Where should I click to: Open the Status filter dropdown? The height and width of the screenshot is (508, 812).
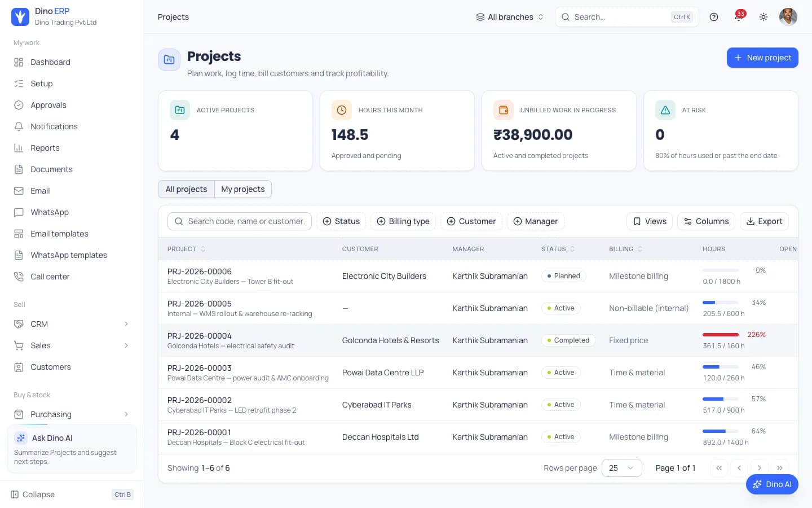point(341,221)
